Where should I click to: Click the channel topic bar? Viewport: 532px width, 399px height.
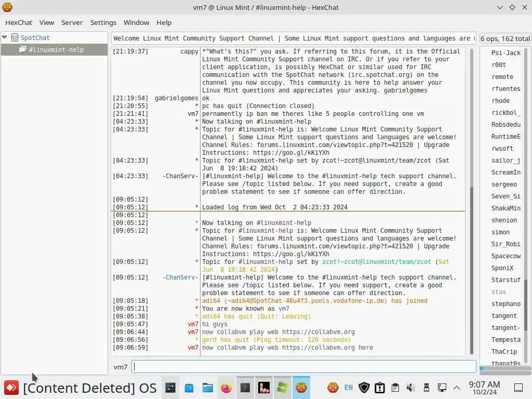tap(294, 38)
